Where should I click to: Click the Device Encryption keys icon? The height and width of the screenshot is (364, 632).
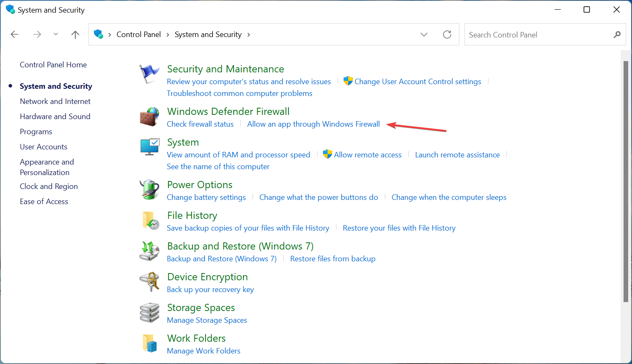149,282
